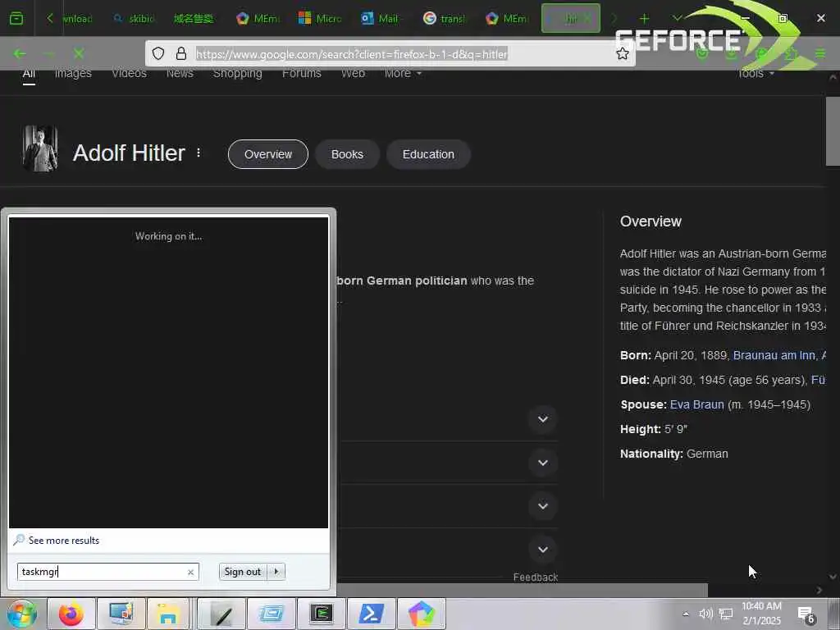
Task: Select the Shopping search filter
Action: [237, 74]
